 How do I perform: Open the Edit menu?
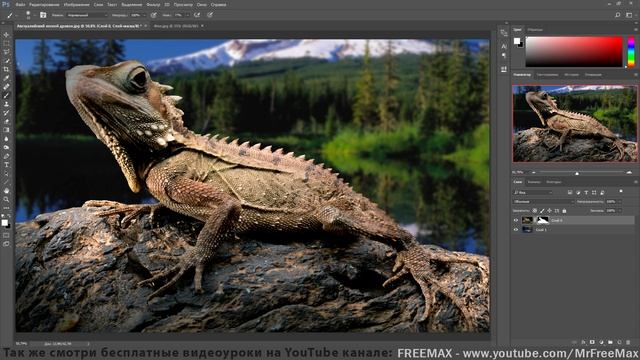pyautogui.click(x=44, y=5)
